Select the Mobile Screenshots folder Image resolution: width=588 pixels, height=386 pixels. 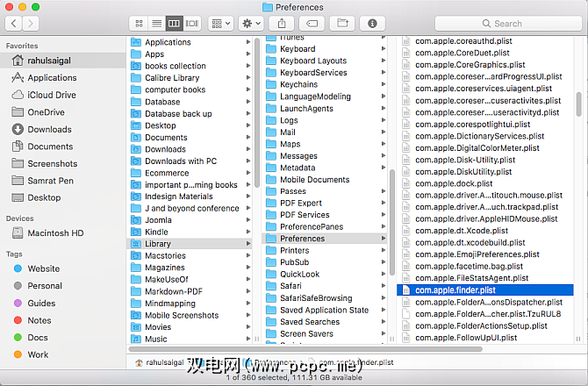pyautogui.click(x=190, y=315)
